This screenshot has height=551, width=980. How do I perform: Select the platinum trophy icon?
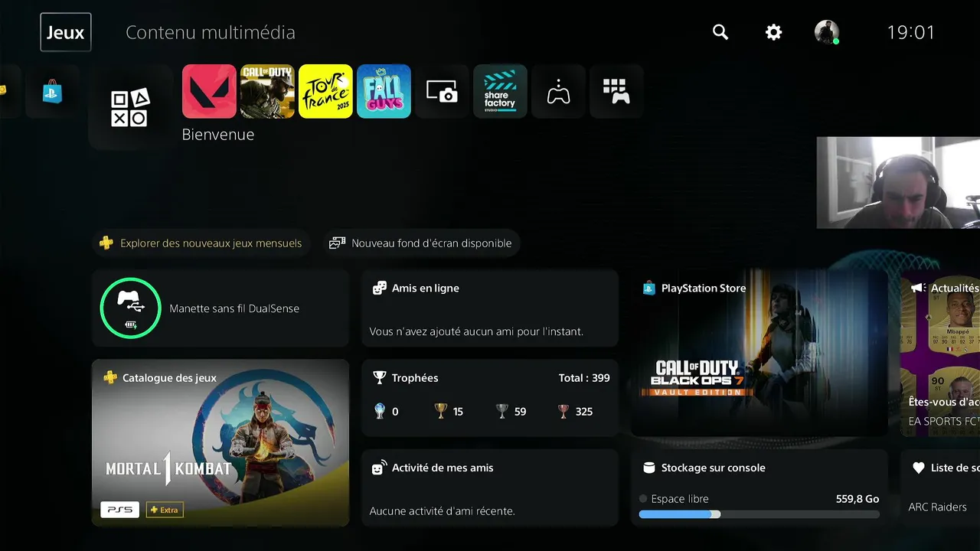tap(380, 411)
